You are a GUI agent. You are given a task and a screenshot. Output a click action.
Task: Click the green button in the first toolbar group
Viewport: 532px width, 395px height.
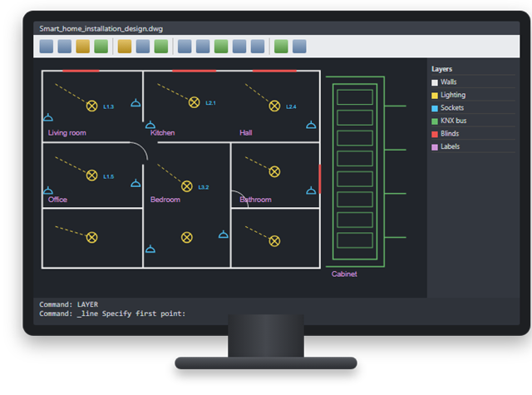[101, 47]
